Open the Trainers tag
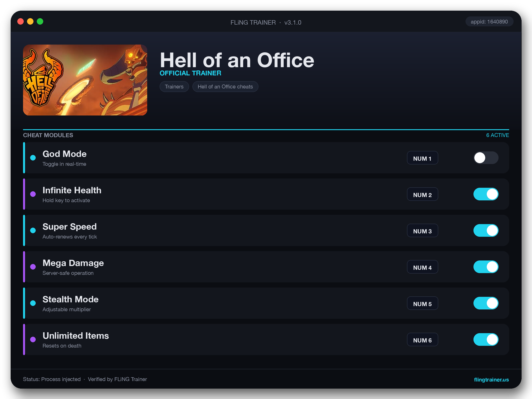The width and height of the screenshot is (532, 399). 174,87
